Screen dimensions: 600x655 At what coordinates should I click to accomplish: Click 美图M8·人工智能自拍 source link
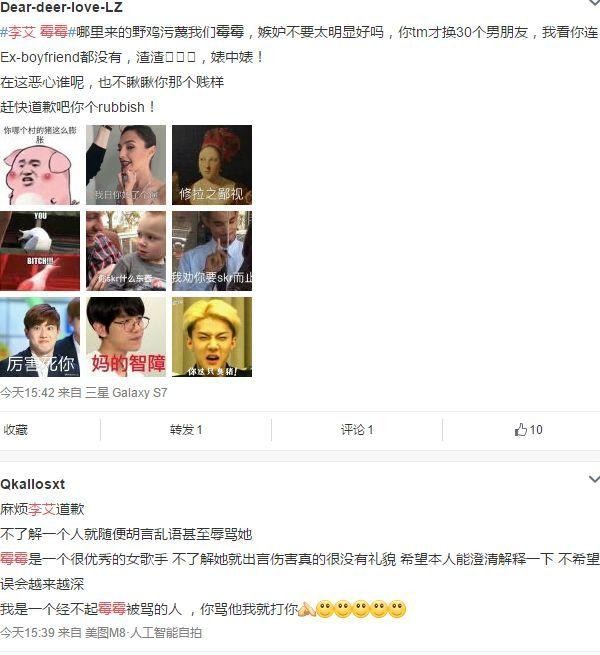click(143, 633)
